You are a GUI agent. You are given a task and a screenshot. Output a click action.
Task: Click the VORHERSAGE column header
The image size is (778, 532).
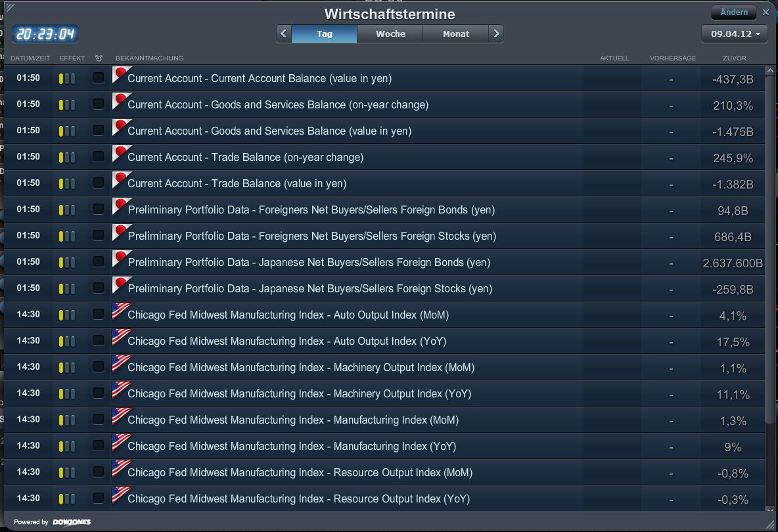(673, 58)
